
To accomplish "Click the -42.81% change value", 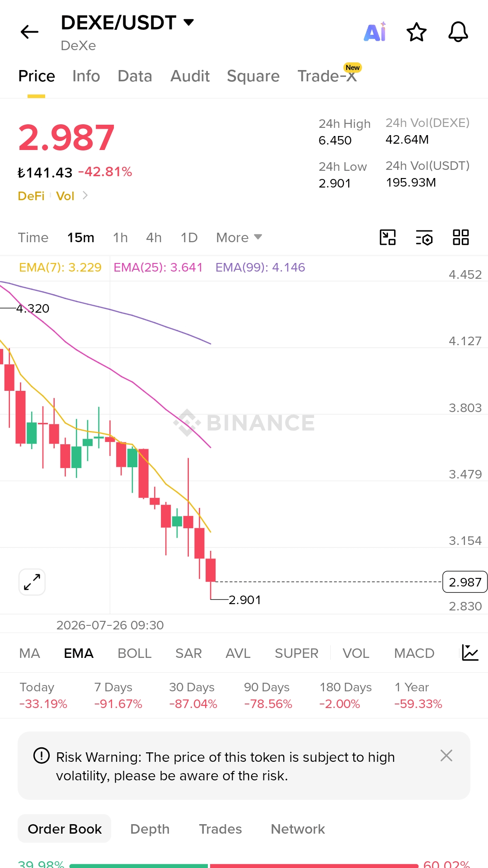I will tap(105, 172).
